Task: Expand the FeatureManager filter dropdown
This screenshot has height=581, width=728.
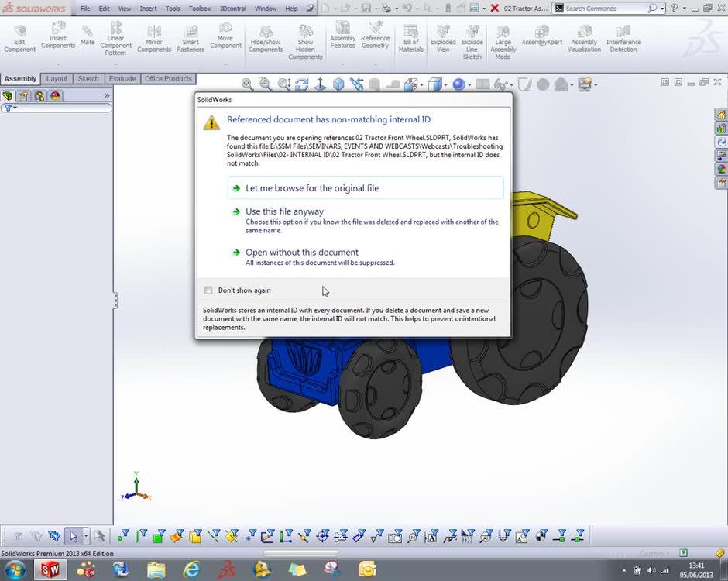Action: pyautogui.click(x=10, y=108)
